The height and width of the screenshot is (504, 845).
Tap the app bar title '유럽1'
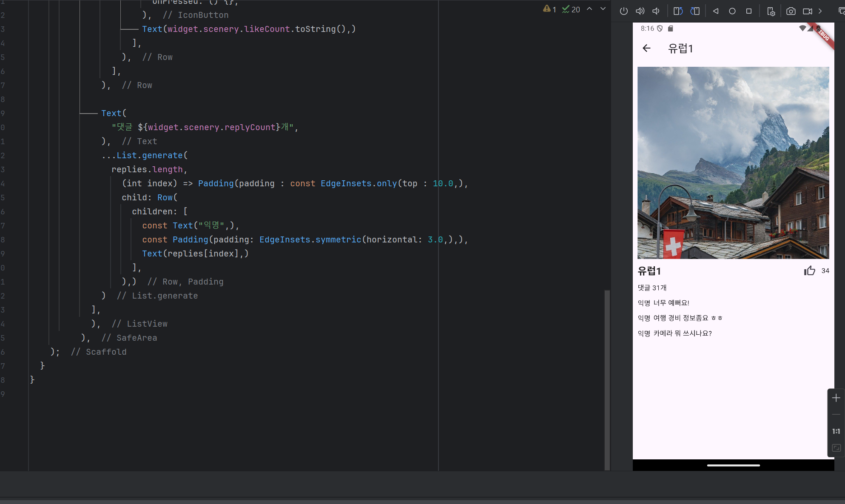click(x=680, y=48)
